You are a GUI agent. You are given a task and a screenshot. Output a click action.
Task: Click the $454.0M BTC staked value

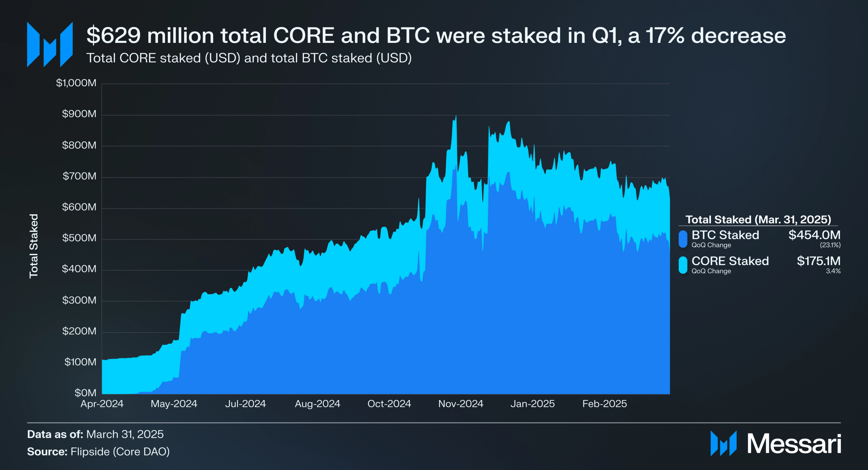click(815, 235)
